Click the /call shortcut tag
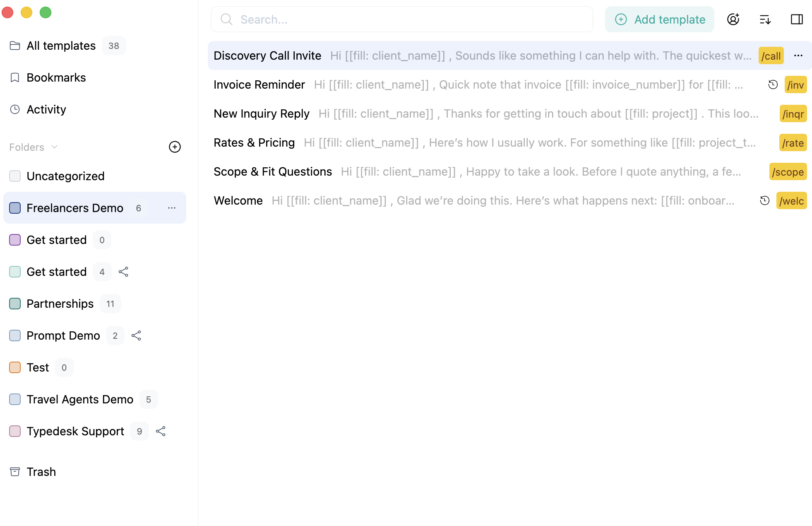Screen dimensions: 812x526 point(771,56)
